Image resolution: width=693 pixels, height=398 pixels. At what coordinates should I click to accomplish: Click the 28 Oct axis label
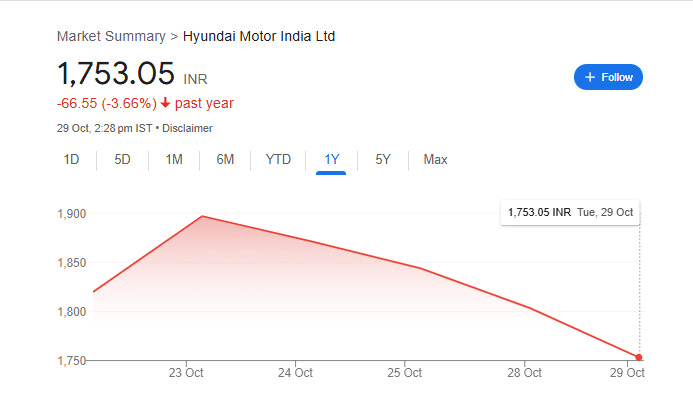click(x=524, y=373)
